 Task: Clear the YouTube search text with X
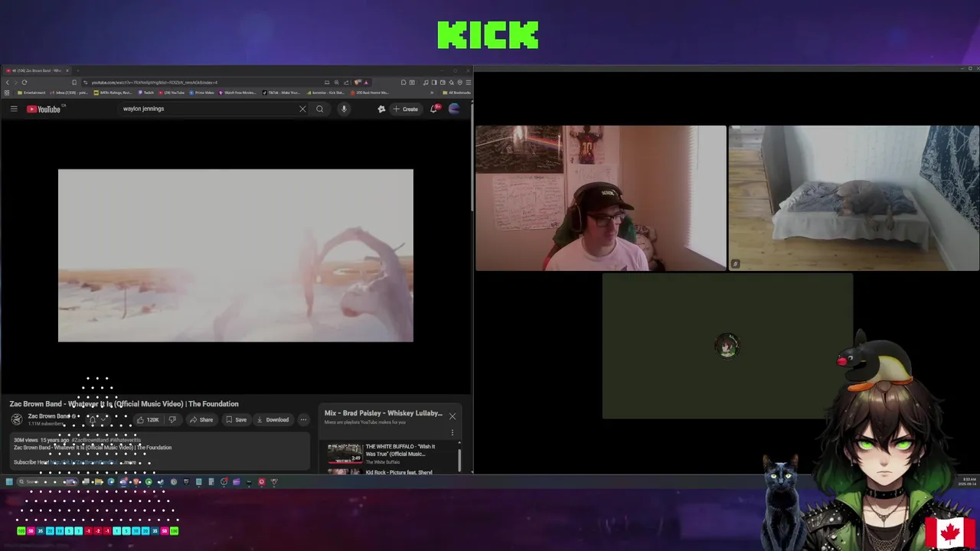click(x=302, y=109)
